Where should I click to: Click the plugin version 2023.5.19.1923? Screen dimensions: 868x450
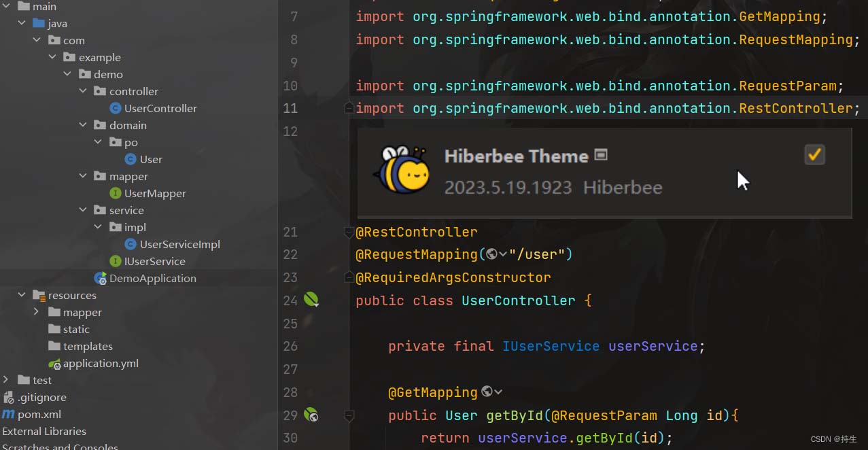[x=508, y=188]
